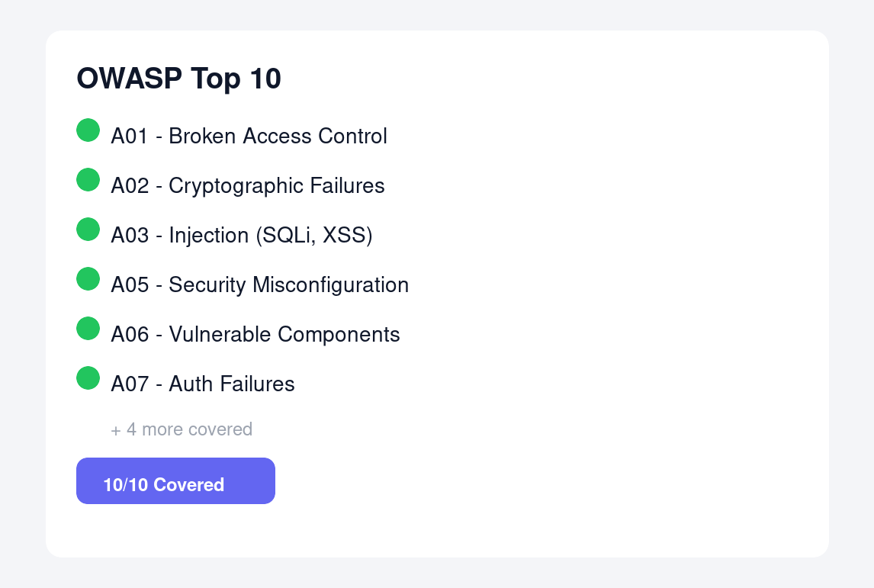This screenshot has height=588, width=874.
Task: Reveal remaining OWASP entries below A07
Action: pyautogui.click(x=182, y=429)
